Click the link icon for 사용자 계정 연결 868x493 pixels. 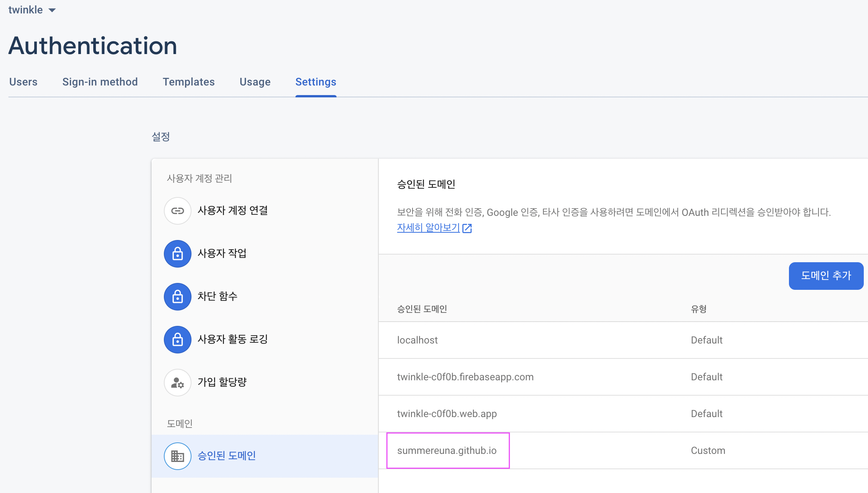(177, 211)
